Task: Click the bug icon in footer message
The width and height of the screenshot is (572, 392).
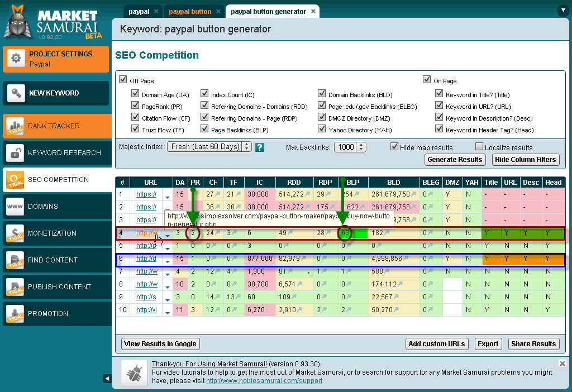Action: coord(134,373)
